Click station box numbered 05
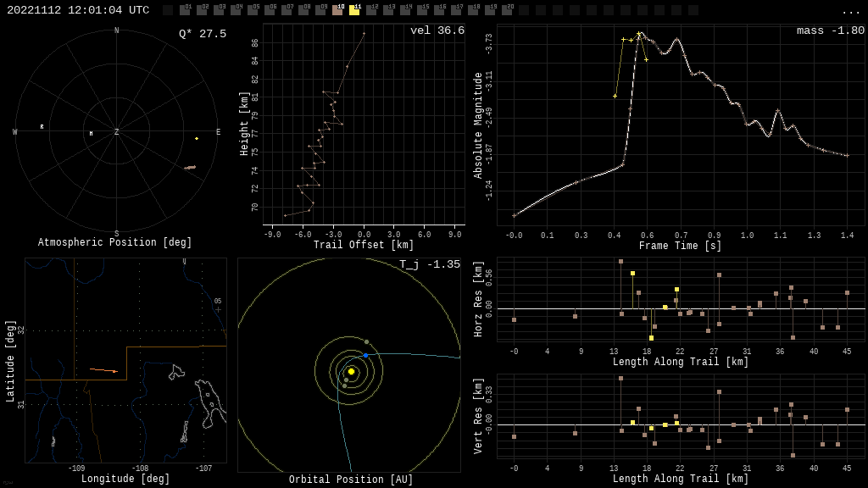Screen dimensions: 868x488 (253, 10)
